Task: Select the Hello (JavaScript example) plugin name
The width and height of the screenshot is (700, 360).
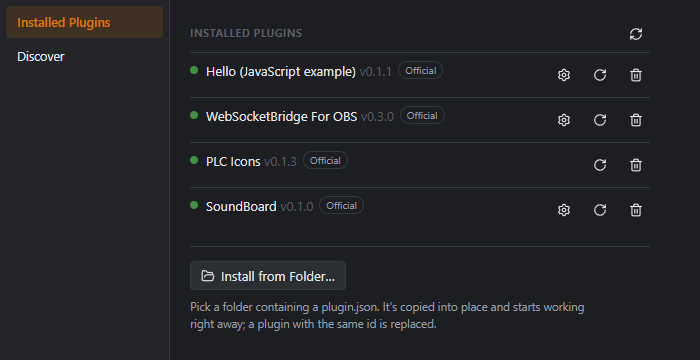Action: (x=281, y=71)
